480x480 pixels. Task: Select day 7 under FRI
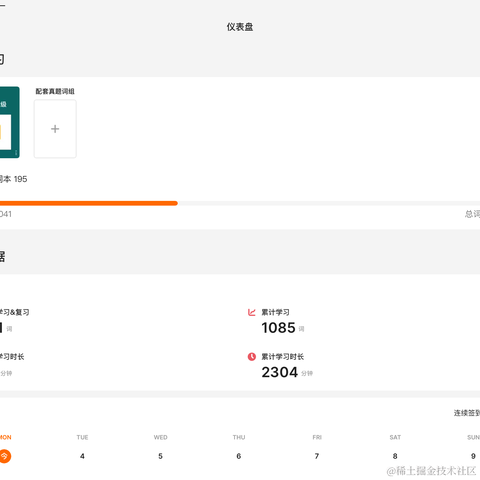(x=317, y=456)
